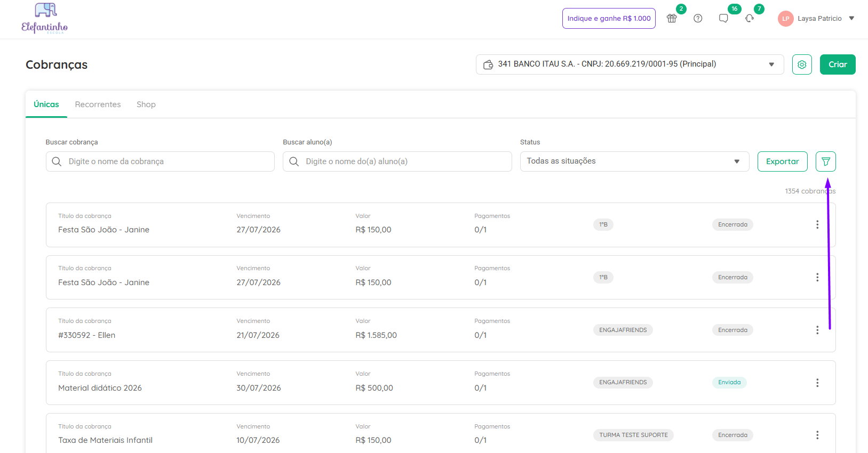Click the LP user avatar

coord(785,19)
